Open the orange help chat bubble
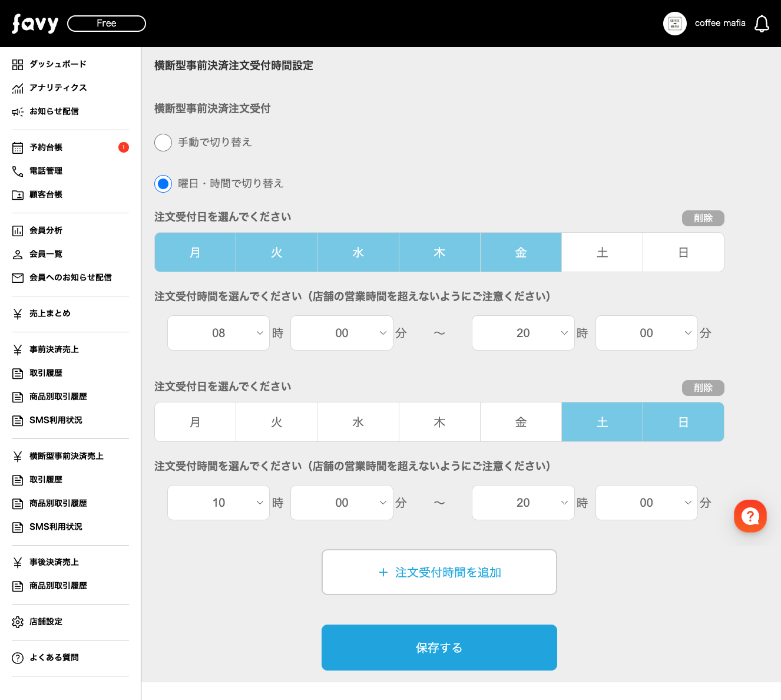 (750, 516)
